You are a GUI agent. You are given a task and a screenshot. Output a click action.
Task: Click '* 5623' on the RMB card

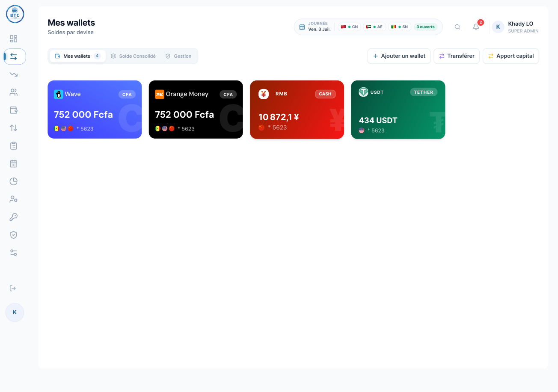pos(277,128)
